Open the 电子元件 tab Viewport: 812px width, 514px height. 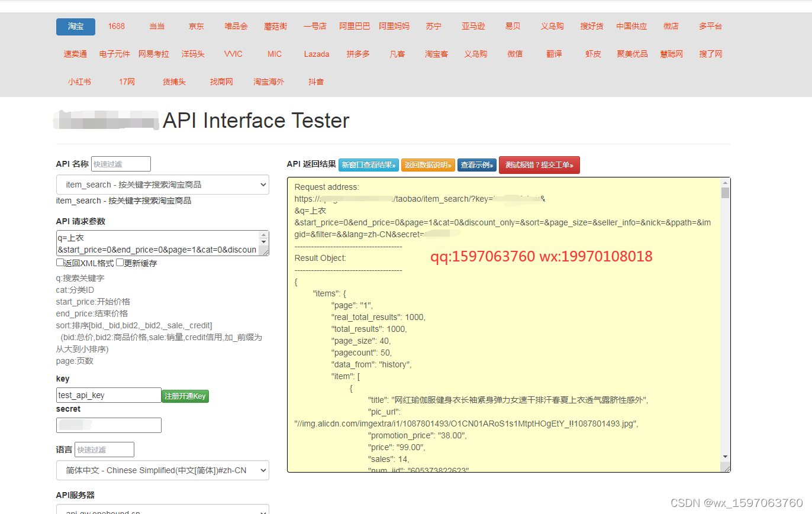[x=115, y=54]
